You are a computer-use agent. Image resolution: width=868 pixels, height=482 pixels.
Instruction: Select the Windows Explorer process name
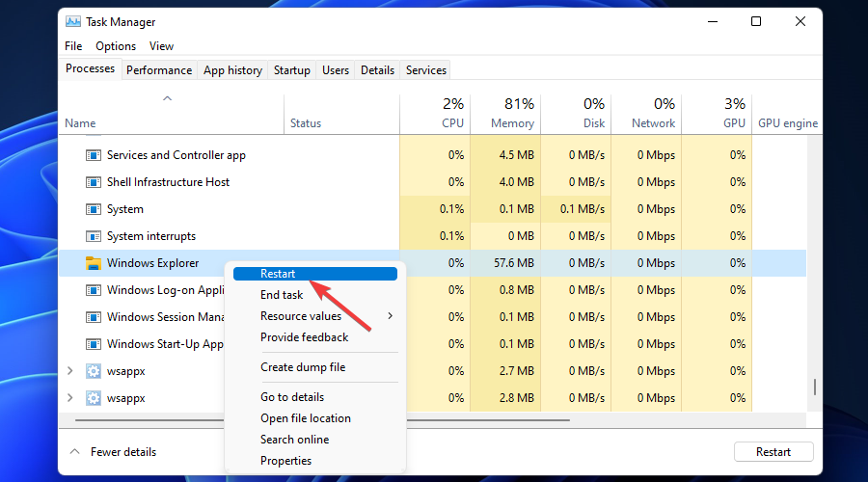(x=152, y=263)
